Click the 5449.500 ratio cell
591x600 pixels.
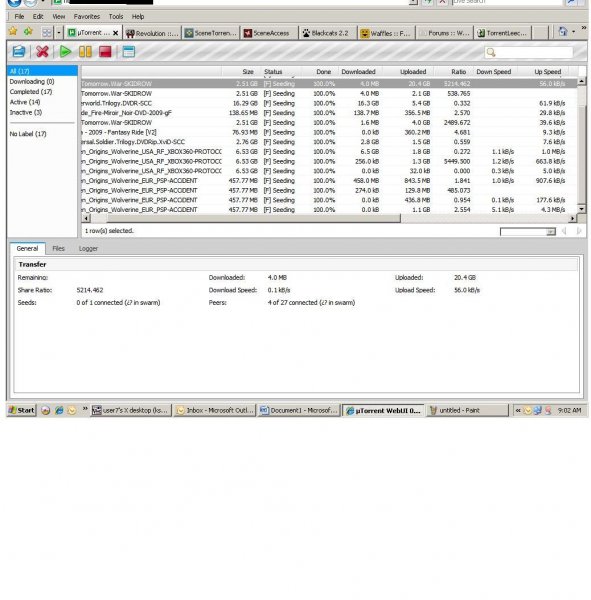pyautogui.click(x=457, y=161)
